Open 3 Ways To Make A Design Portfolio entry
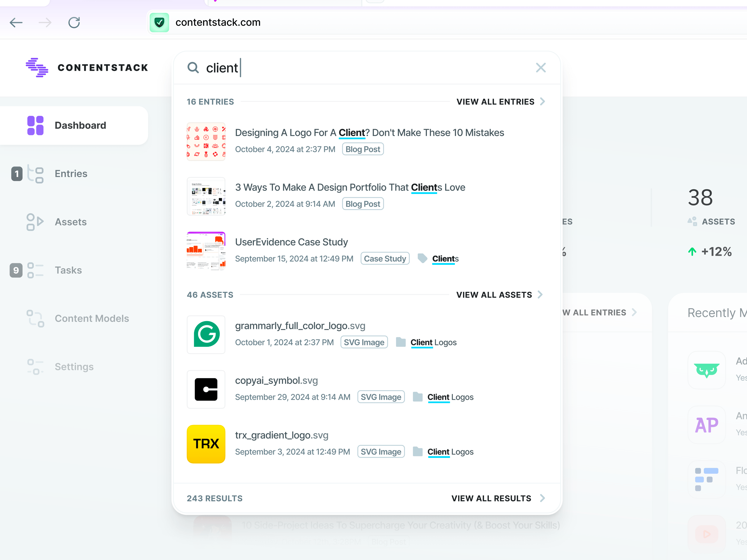Viewport: 747px width, 560px height. click(350, 187)
